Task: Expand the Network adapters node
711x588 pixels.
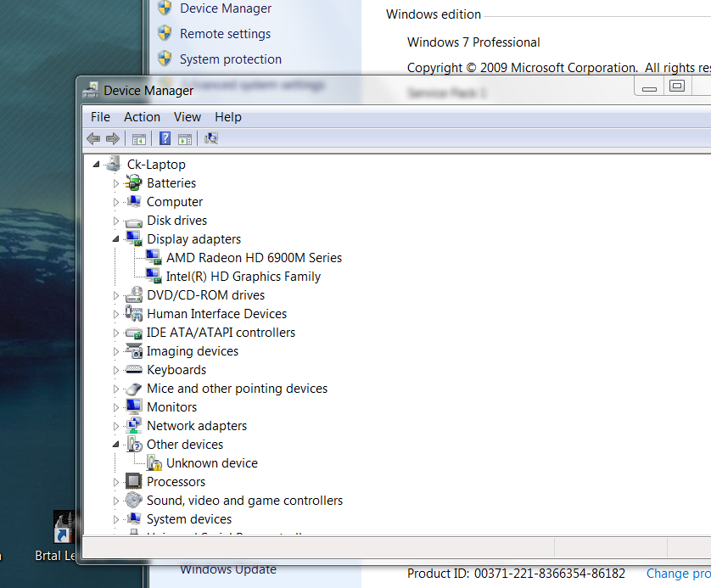Action: [x=116, y=426]
